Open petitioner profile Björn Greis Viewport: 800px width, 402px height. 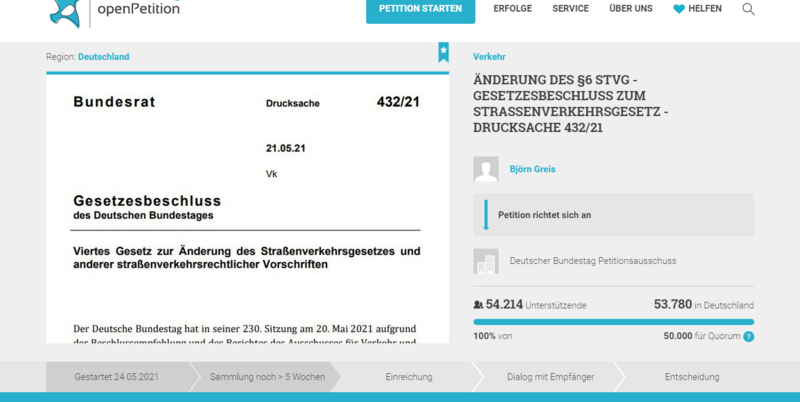click(x=532, y=169)
